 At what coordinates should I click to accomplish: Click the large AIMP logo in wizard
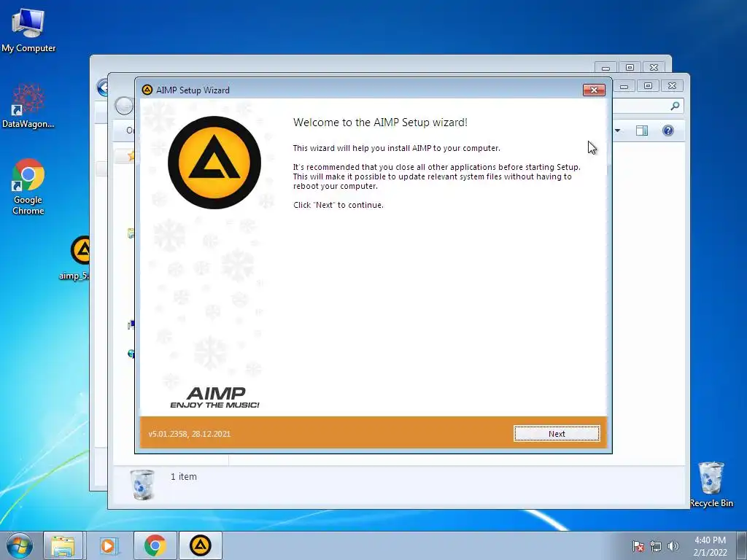[214, 163]
